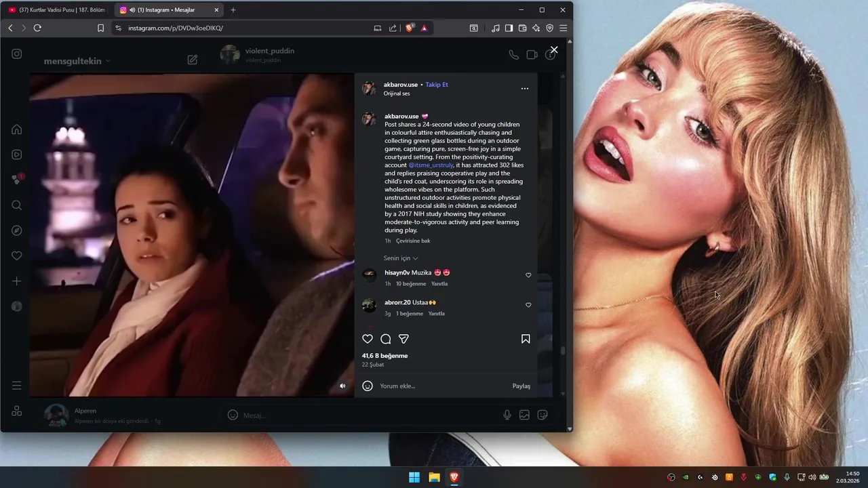Open a new browser tab
The image size is (868, 488).
coord(233,10)
